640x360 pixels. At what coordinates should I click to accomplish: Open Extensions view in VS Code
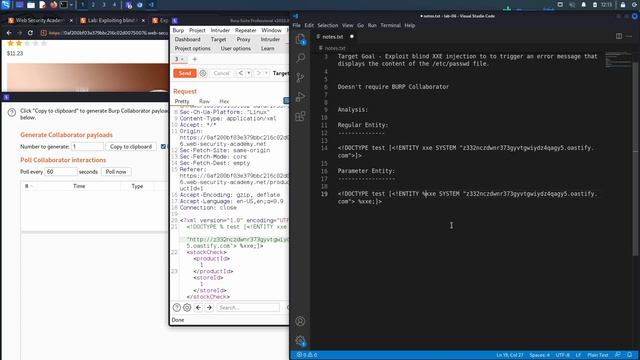(x=300, y=116)
